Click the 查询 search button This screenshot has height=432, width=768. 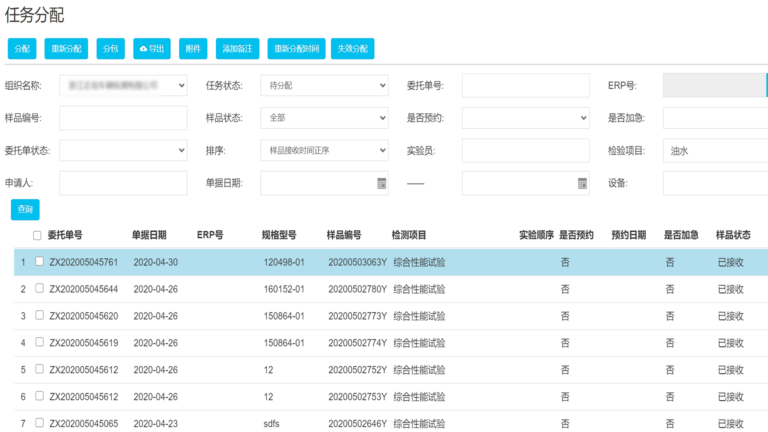(x=25, y=210)
